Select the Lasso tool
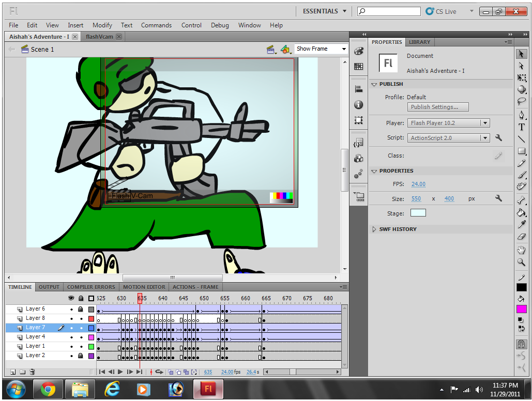 pyautogui.click(x=522, y=101)
